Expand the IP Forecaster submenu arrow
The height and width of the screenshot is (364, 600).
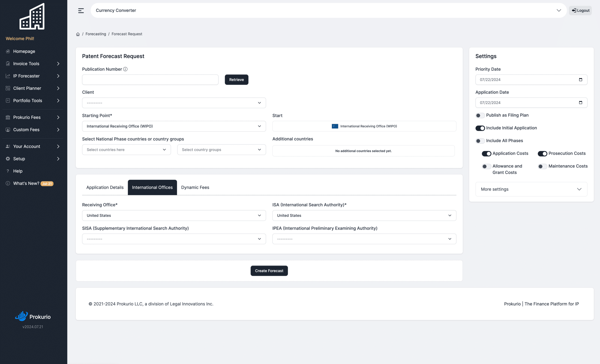tap(58, 76)
